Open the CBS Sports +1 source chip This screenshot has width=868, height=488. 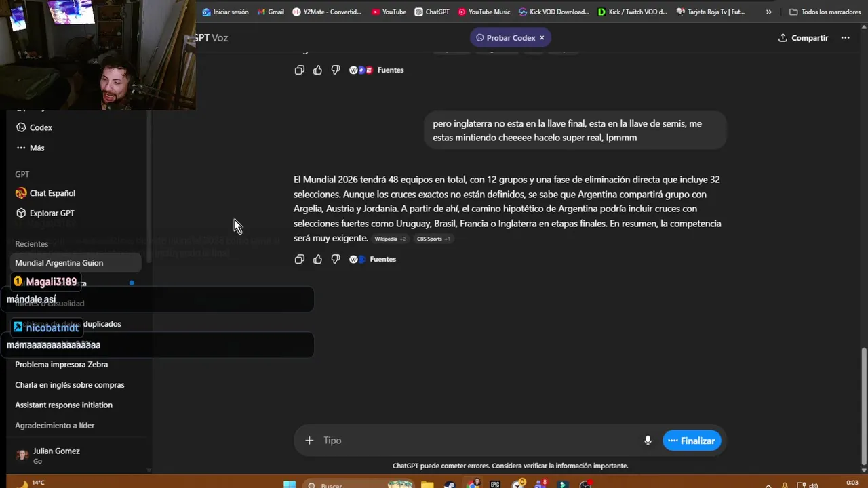[x=433, y=239]
